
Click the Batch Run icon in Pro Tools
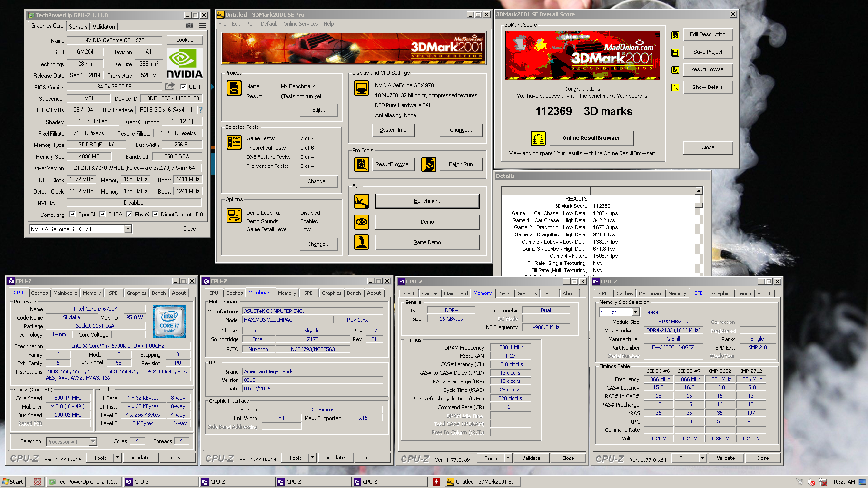point(429,165)
